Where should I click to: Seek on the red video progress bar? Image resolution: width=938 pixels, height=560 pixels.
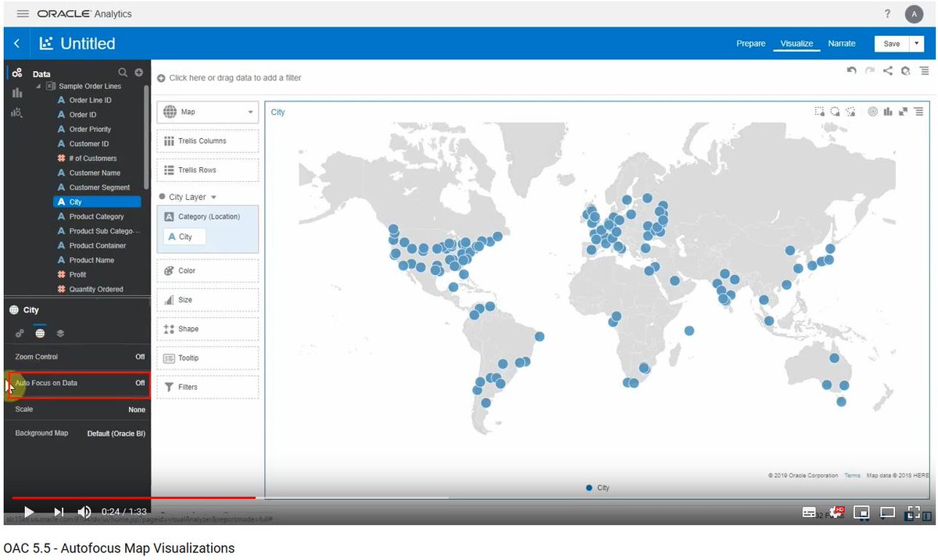(x=133, y=498)
